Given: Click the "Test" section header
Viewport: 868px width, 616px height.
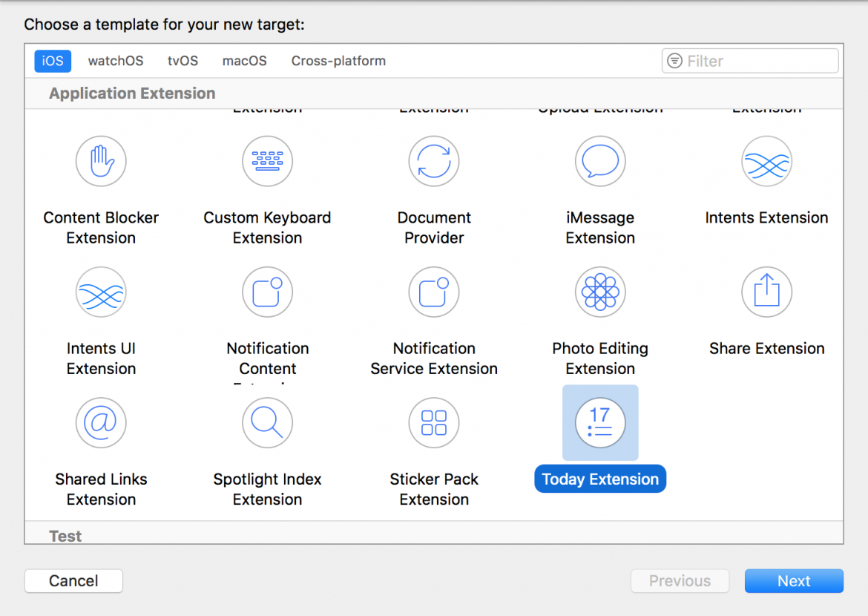Looking at the screenshot, I should tap(65, 537).
